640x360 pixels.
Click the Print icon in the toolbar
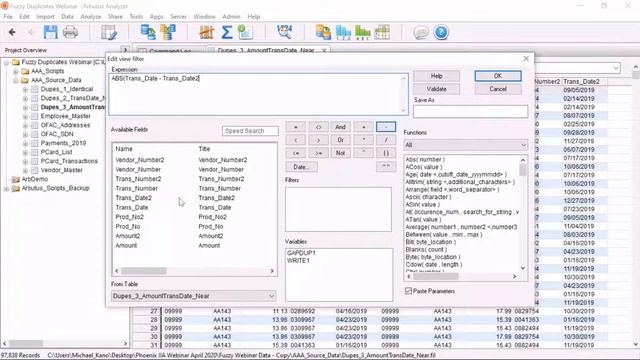click(70, 32)
